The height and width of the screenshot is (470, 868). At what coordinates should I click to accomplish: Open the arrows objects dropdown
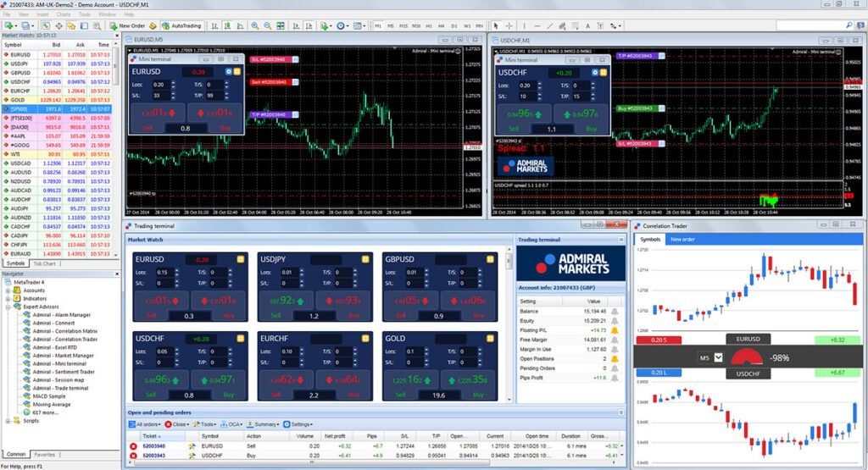pyautogui.click(x=615, y=25)
